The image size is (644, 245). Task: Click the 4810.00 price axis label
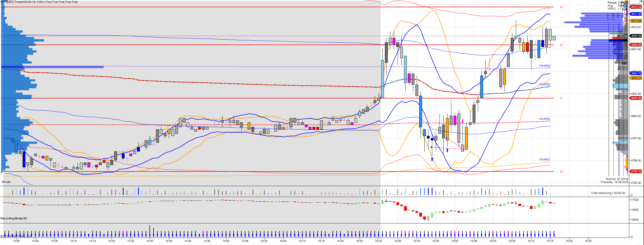[636, 27]
